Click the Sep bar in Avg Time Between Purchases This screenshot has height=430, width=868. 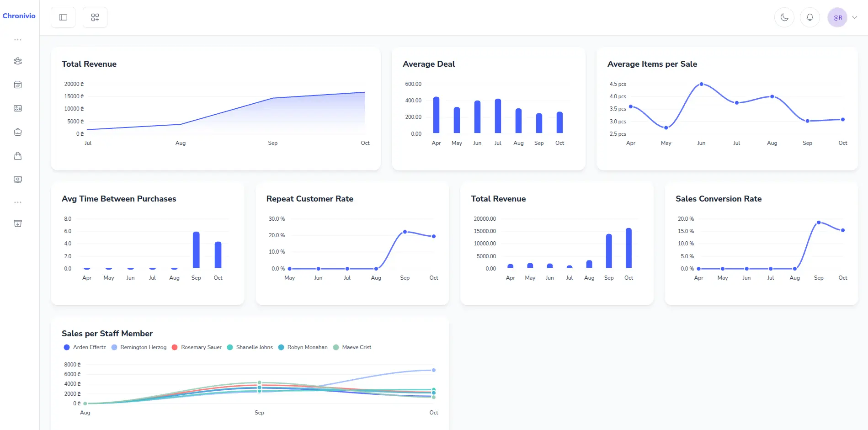[196, 250]
